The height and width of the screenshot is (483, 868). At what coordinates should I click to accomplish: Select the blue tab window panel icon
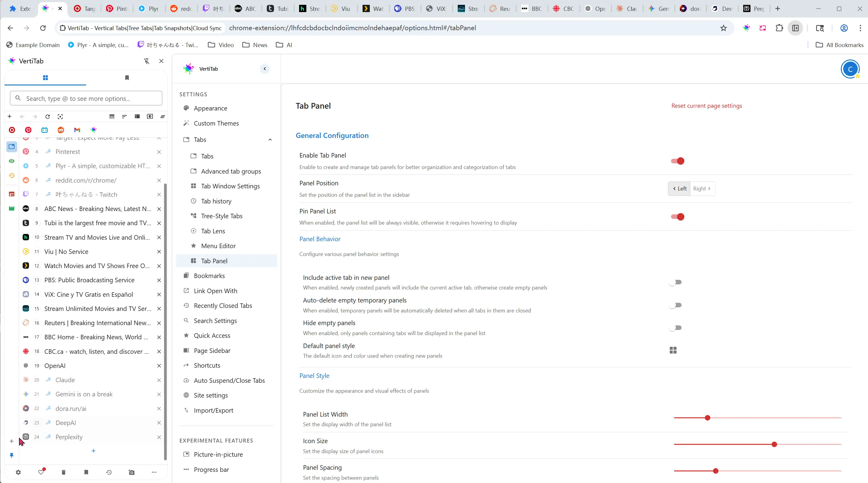tap(12, 146)
